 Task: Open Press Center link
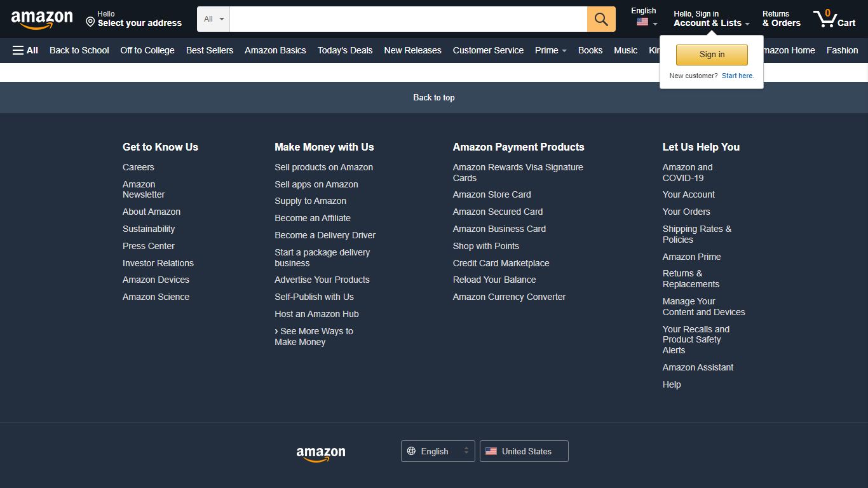click(x=149, y=246)
